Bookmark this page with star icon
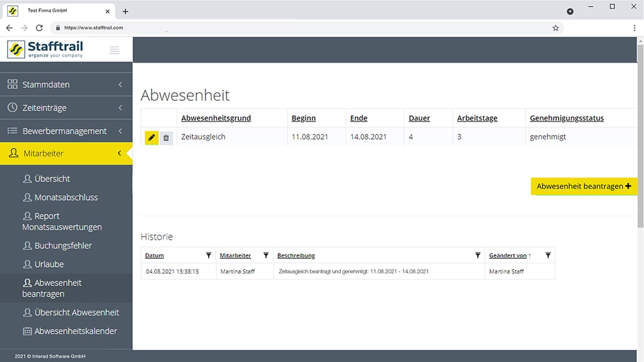This screenshot has height=362, width=644. [x=556, y=28]
